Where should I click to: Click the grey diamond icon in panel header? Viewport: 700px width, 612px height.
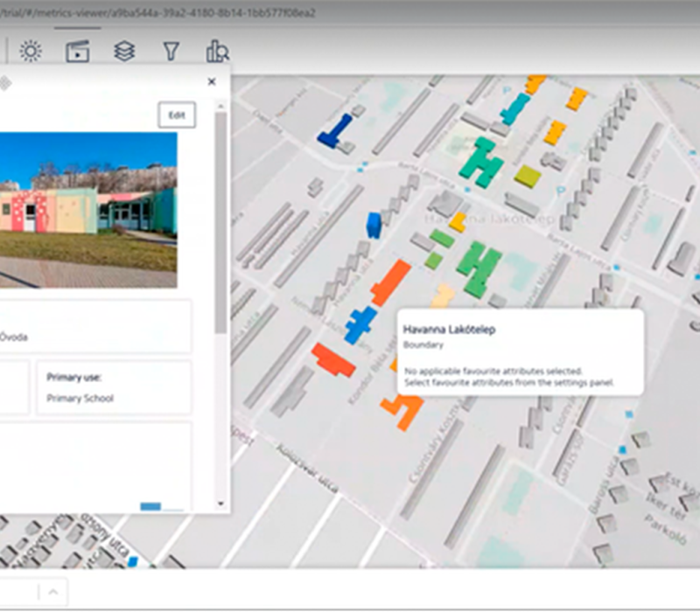(x=4, y=82)
